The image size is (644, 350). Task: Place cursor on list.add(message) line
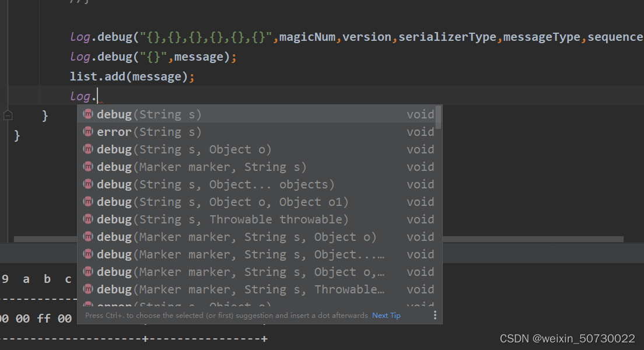(132, 77)
